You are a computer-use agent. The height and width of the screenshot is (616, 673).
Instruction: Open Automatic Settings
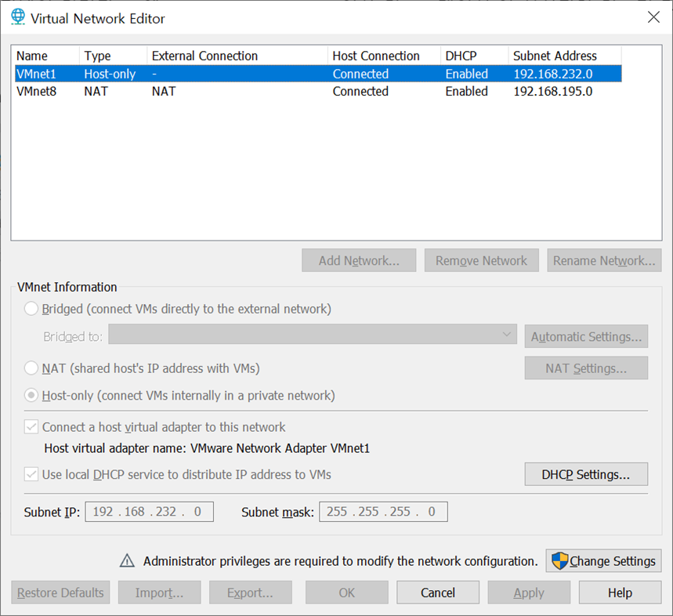tap(586, 336)
